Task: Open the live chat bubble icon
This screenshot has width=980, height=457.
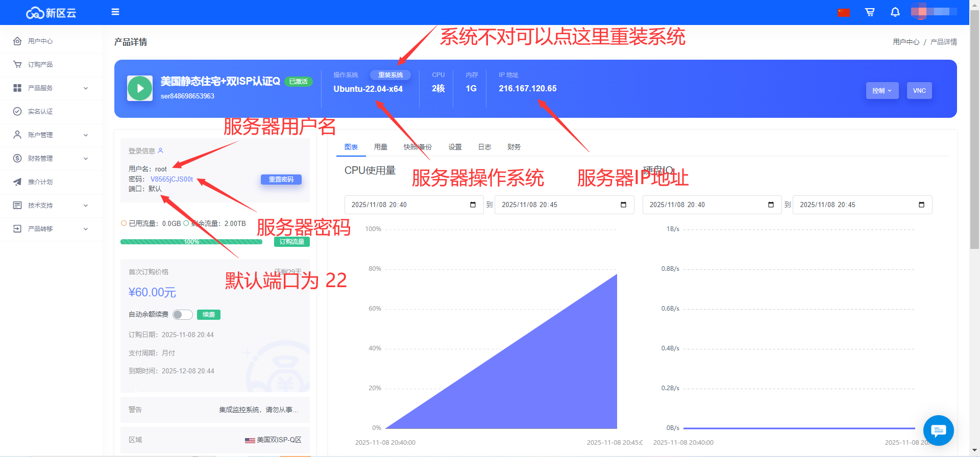Action: pos(938,430)
